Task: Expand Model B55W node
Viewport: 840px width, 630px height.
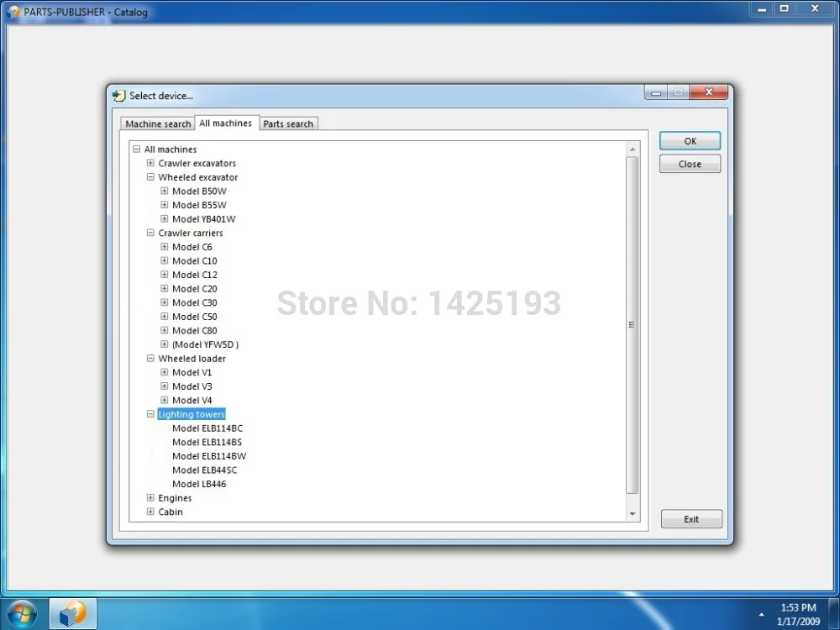Action: pyautogui.click(x=165, y=205)
